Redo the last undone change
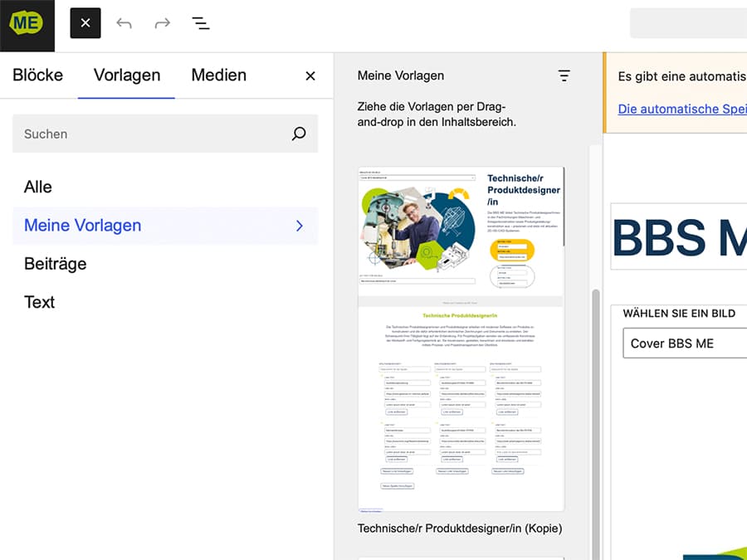747x560 pixels. point(163,23)
